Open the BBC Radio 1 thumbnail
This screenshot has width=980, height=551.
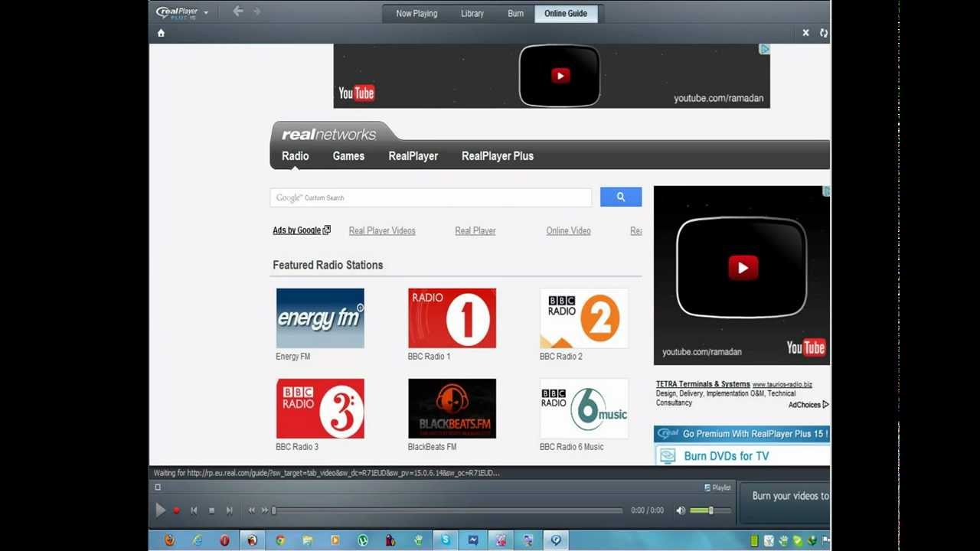point(452,318)
